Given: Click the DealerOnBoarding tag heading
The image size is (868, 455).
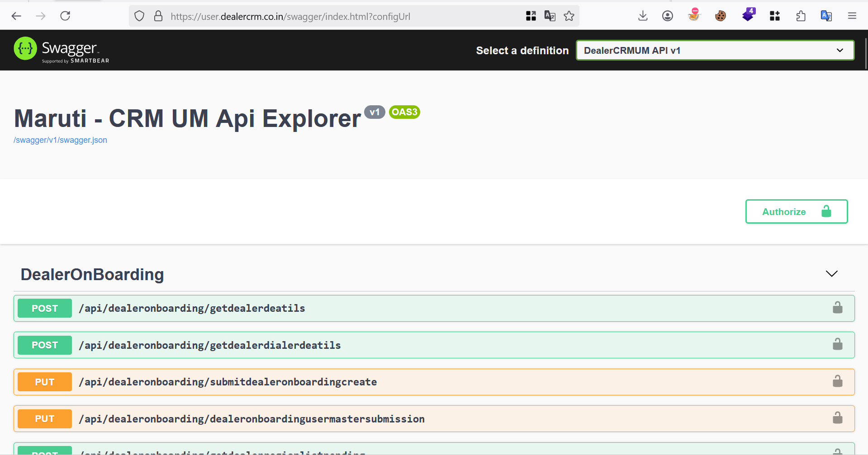Looking at the screenshot, I should click(92, 274).
